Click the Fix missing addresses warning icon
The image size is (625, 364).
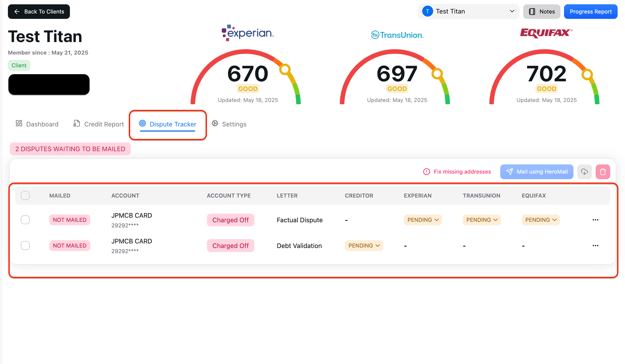(x=427, y=172)
